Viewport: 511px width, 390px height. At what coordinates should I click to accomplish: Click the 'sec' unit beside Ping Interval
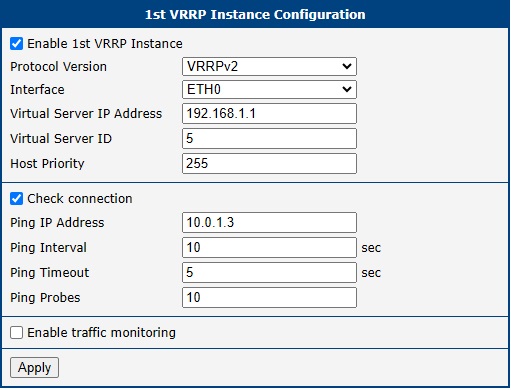(x=371, y=248)
